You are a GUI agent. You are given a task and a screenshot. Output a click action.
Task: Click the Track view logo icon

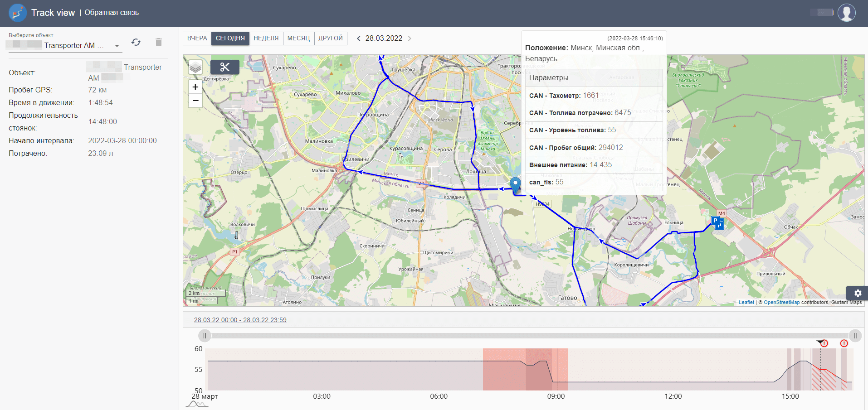click(x=17, y=13)
